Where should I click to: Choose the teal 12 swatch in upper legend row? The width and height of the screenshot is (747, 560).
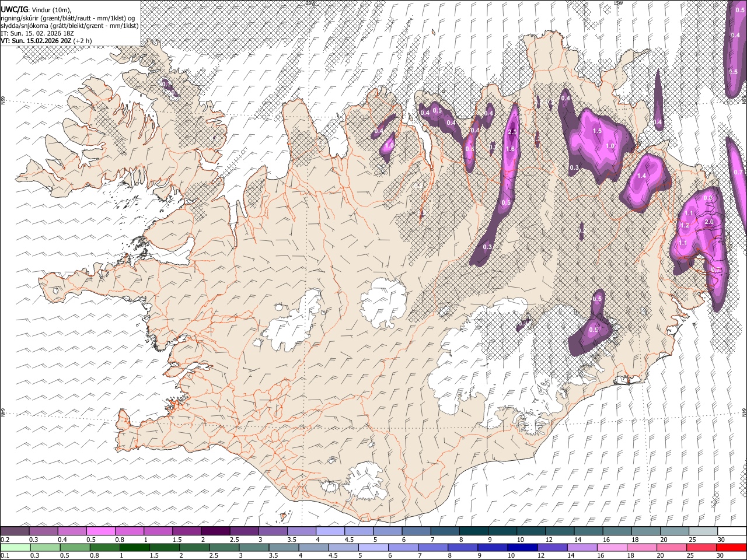point(558,531)
